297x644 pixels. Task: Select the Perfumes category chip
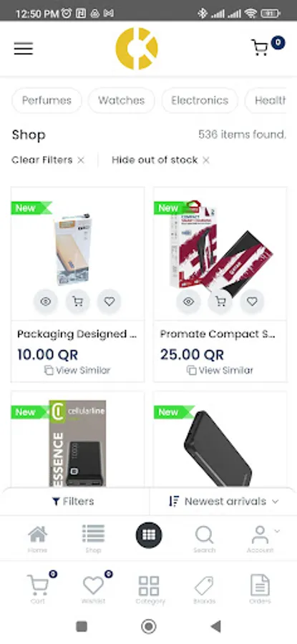point(47,101)
